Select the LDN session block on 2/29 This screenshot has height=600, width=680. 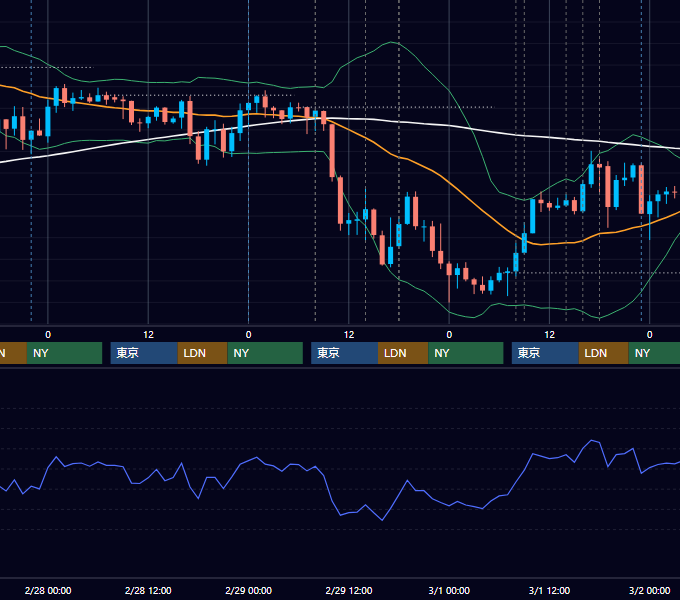[403, 353]
